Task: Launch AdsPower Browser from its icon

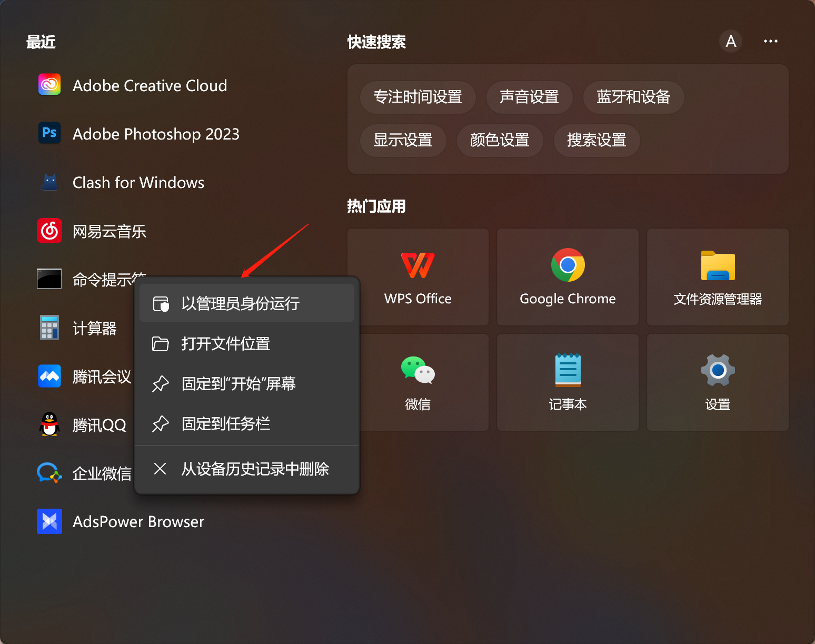Action: 49,521
